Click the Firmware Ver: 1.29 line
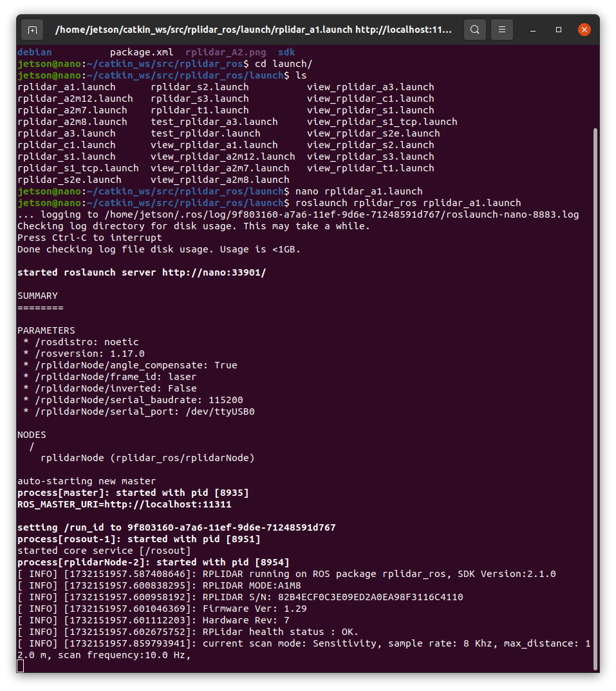 click(162, 609)
